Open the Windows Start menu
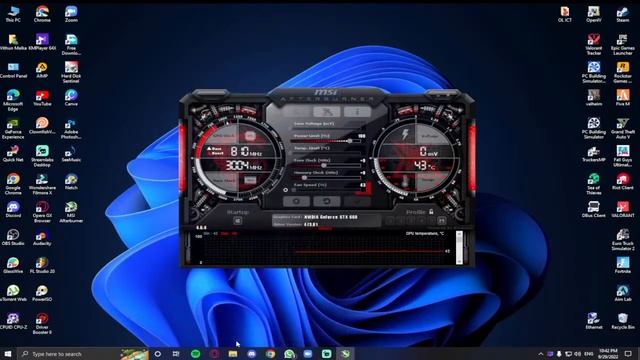The height and width of the screenshot is (360, 640). click(8, 354)
